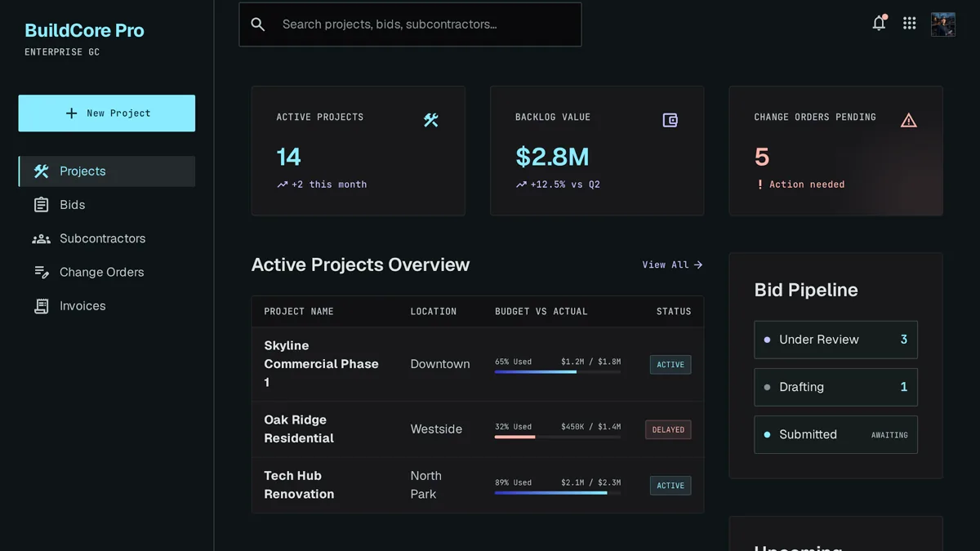The width and height of the screenshot is (980, 551).
Task: Open the Drafting pipeline row
Action: pos(835,387)
